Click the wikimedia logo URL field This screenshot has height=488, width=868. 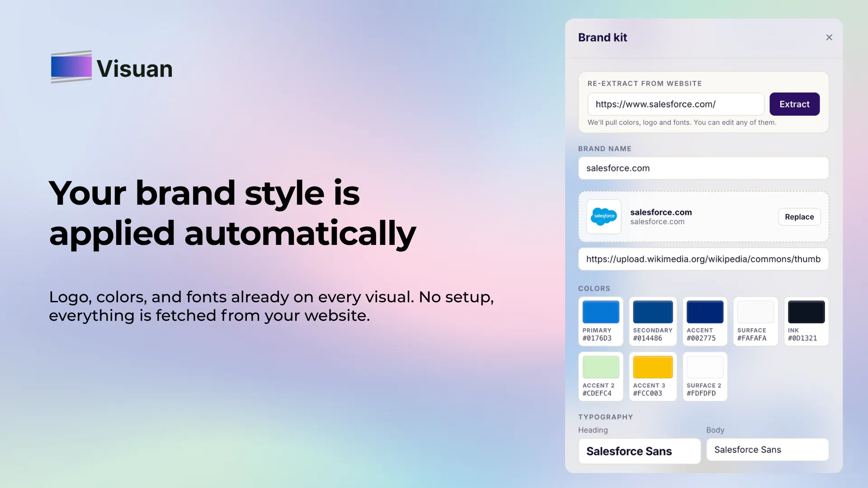(x=703, y=259)
